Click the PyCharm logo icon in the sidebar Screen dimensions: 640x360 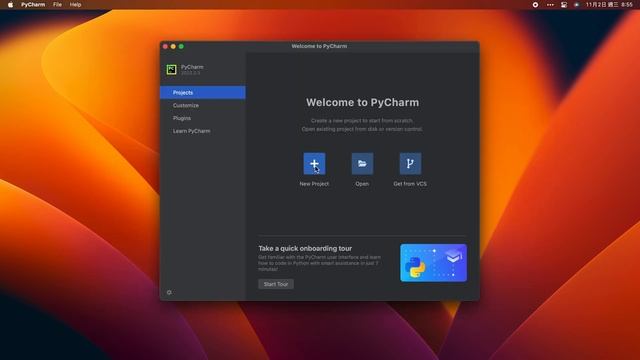(x=171, y=69)
